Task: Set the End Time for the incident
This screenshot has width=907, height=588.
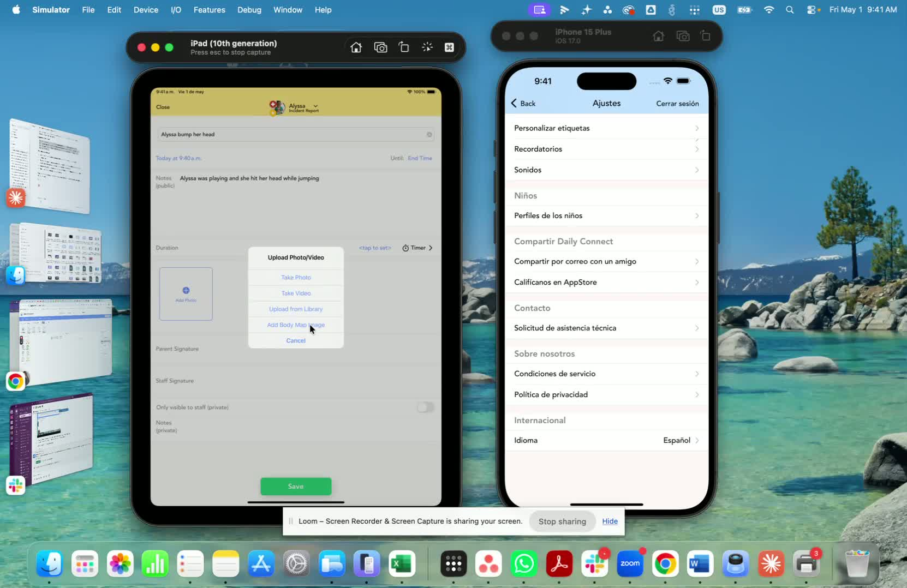Action: (420, 158)
